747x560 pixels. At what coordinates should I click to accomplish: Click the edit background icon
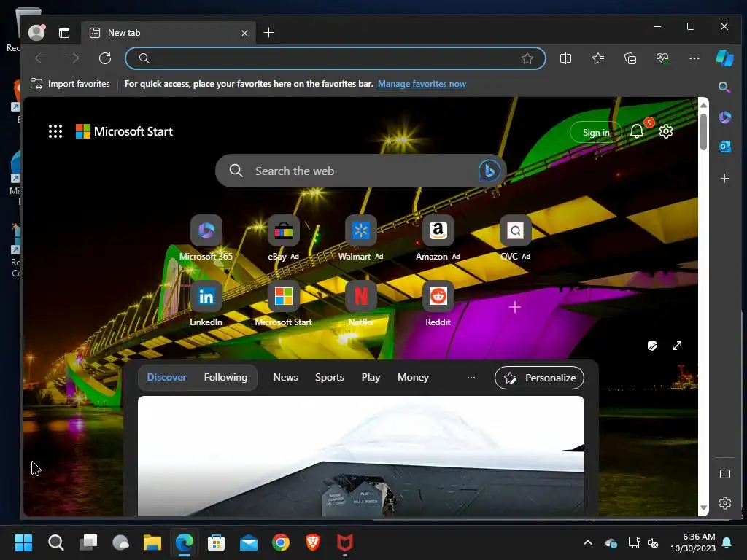click(652, 346)
